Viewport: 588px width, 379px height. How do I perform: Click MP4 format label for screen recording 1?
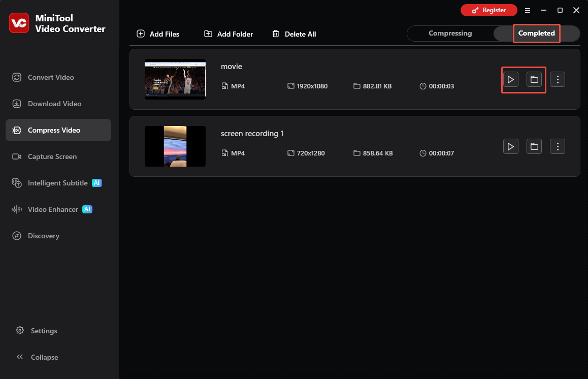click(x=238, y=153)
